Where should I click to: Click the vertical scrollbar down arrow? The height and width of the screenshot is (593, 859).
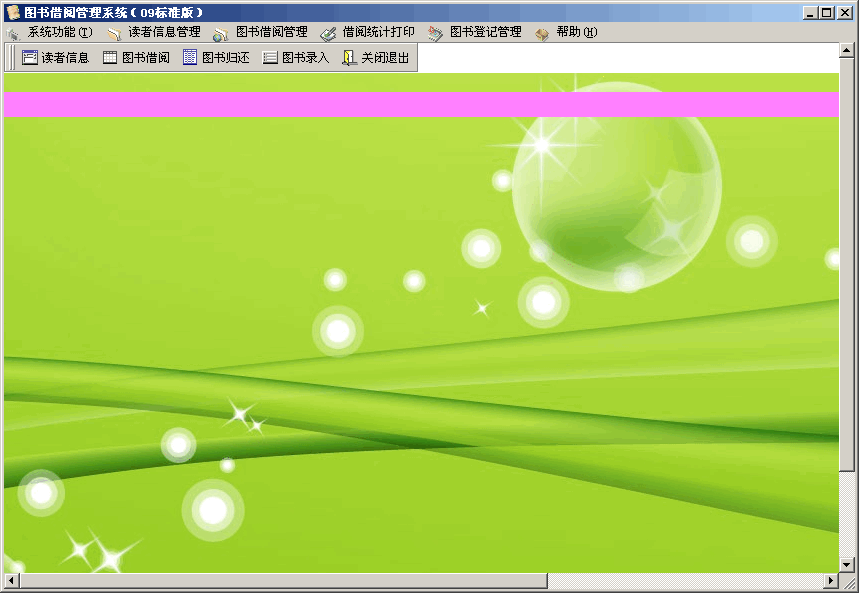pyautogui.click(x=847, y=565)
